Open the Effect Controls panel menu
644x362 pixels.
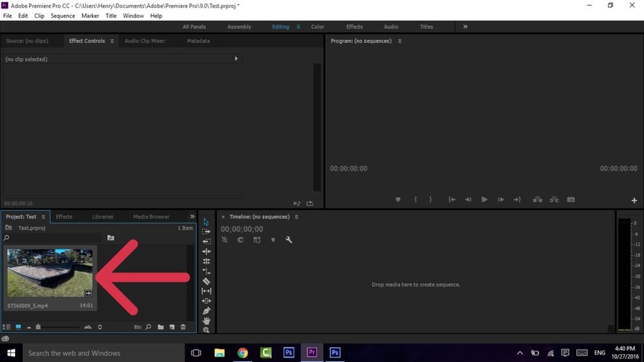[112, 41]
